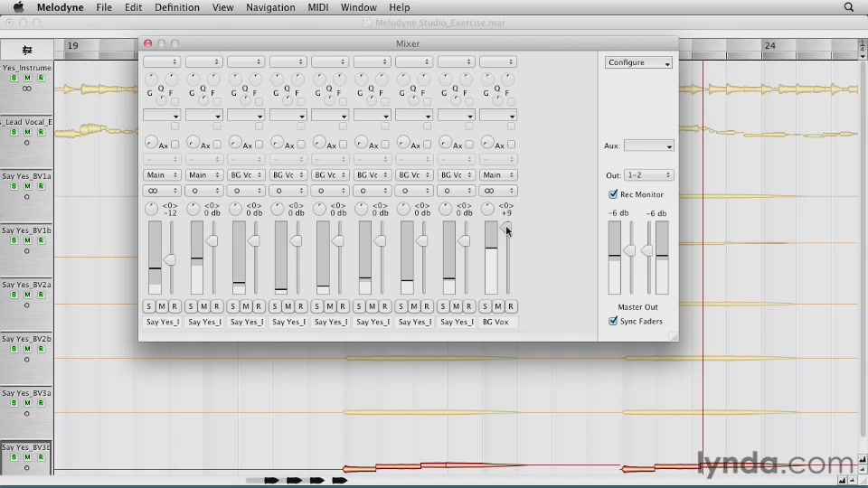
Task: Open the Out 1-2 dropdown
Action: [x=649, y=174]
